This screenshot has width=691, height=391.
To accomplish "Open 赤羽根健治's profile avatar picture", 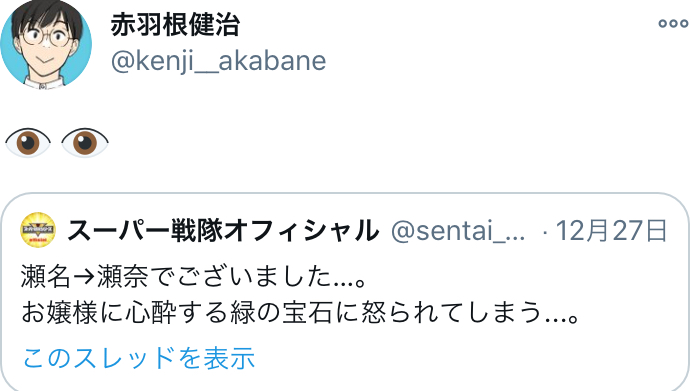I will coord(46,45).
